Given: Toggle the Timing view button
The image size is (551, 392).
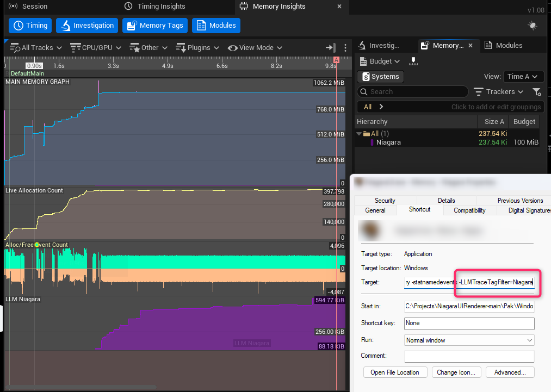Looking at the screenshot, I should [x=30, y=26].
